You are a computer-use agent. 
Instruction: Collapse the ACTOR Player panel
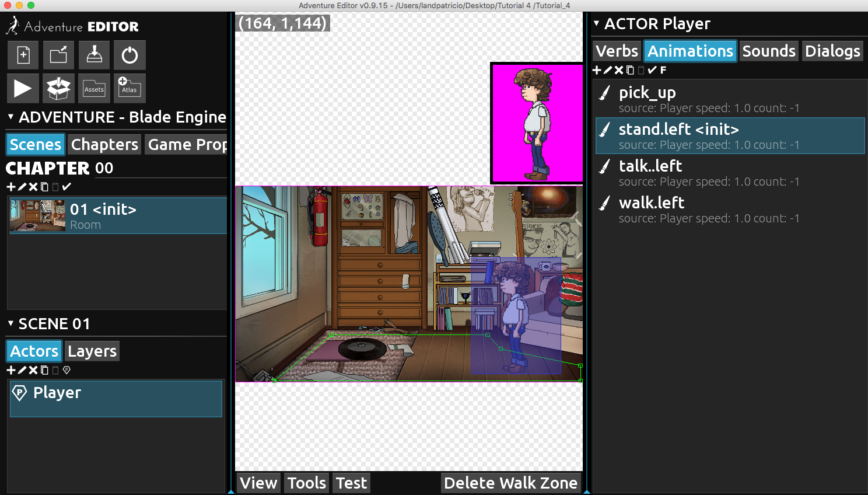(x=596, y=23)
